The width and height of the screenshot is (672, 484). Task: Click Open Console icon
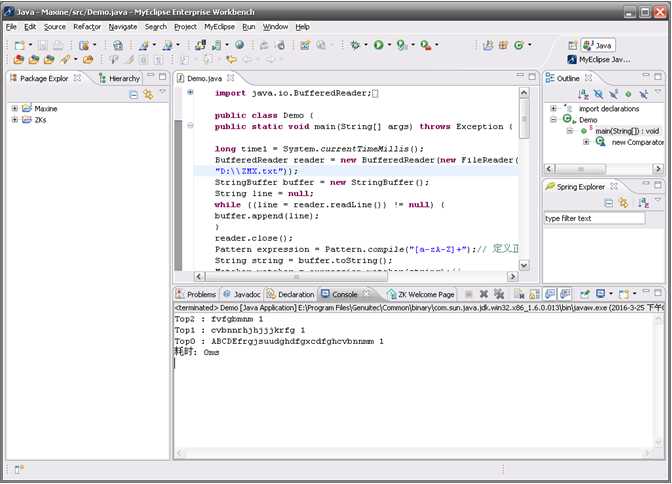point(624,294)
